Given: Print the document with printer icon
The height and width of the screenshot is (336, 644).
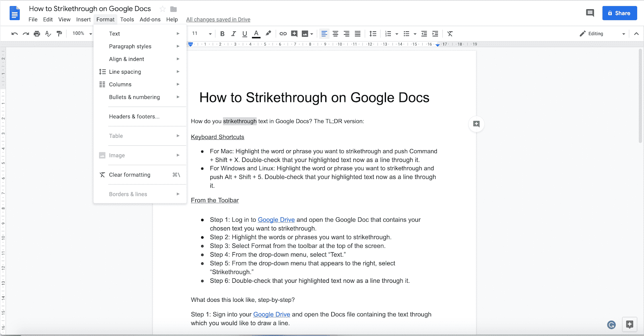Looking at the screenshot, I should pos(37,34).
